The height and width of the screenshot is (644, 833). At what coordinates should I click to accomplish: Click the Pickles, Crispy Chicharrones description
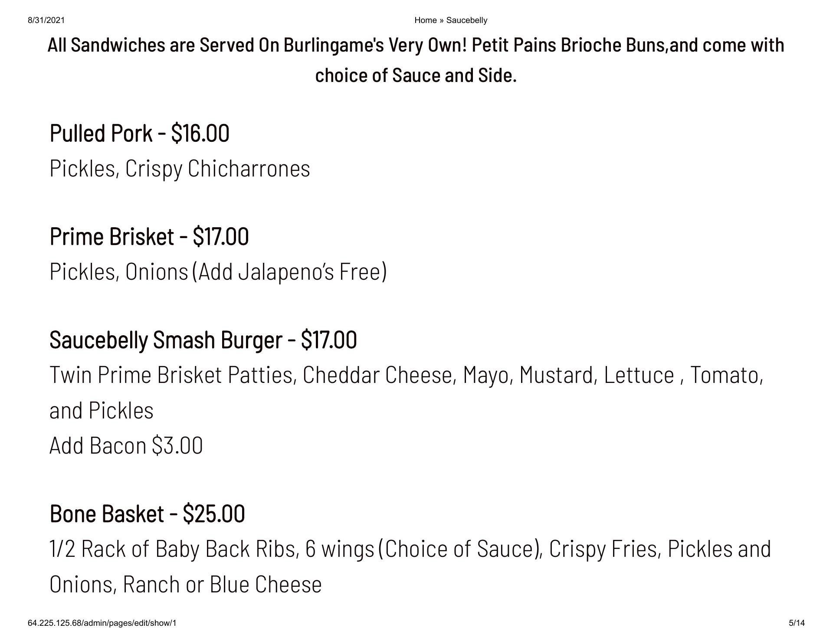point(180,169)
